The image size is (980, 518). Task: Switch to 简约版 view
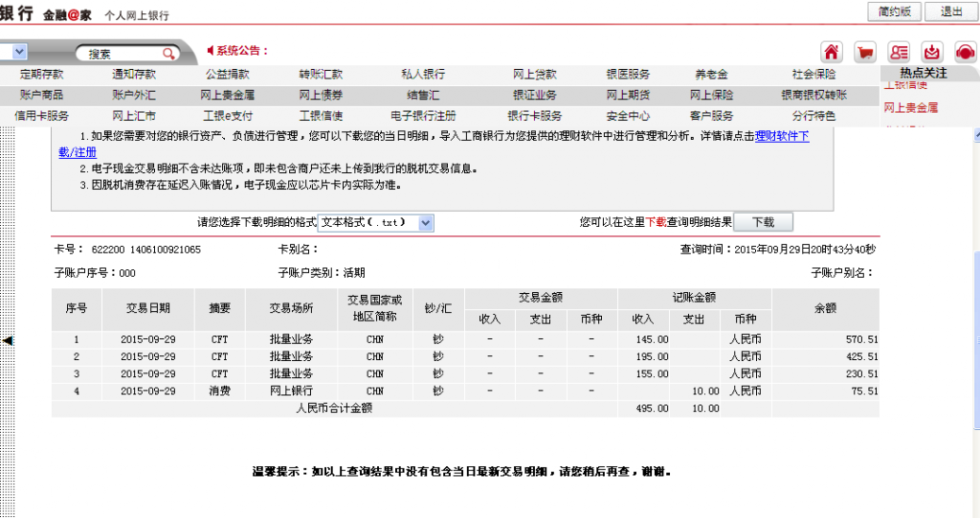click(894, 11)
